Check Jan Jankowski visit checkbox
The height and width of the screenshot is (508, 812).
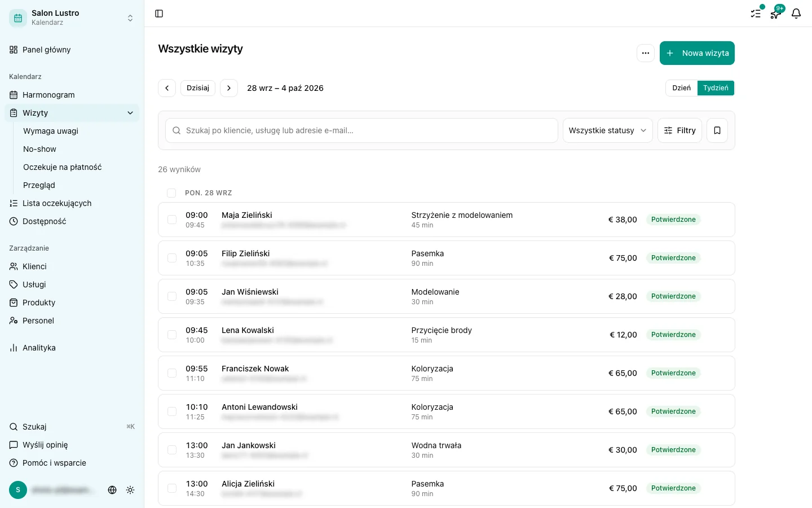click(172, 450)
